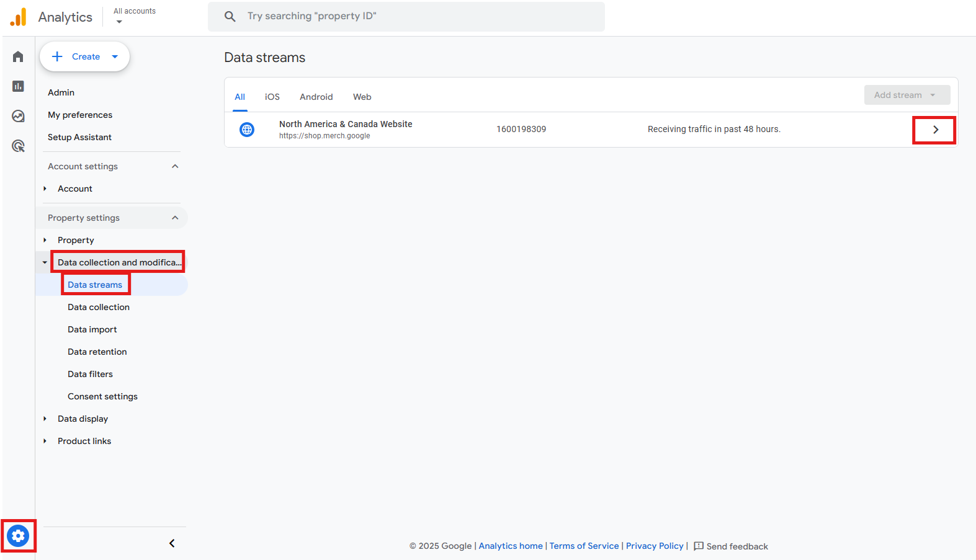
Task: Open Setup Assistant
Action: point(79,137)
